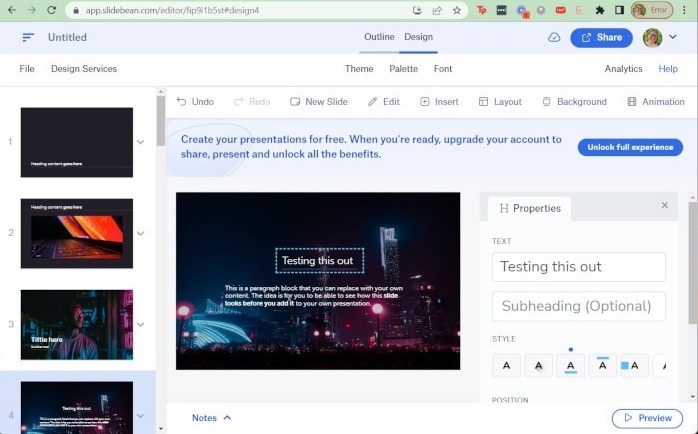The height and width of the screenshot is (434, 698).
Task: Bookmark this page with the star
Action: point(457,10)
